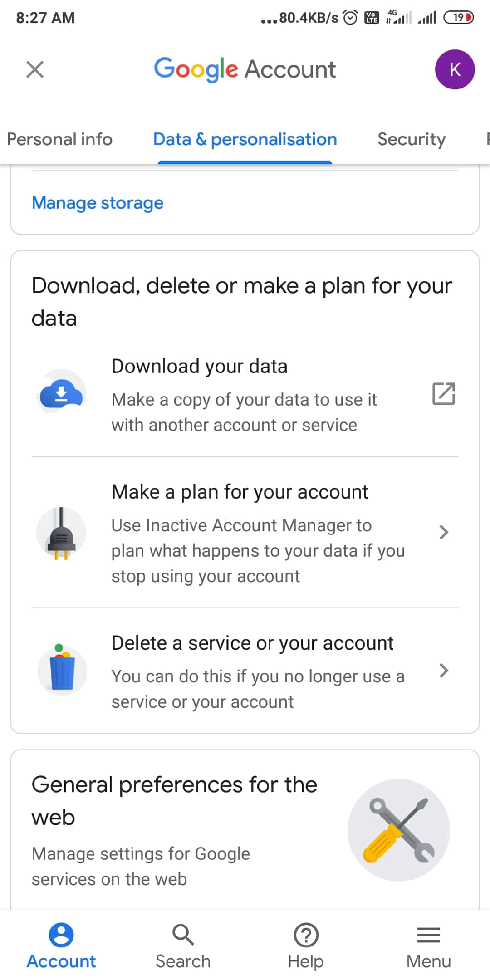Screen dimensions: 490x980
Task: Close the Google Account screen with X
Action: coord(35,69)
